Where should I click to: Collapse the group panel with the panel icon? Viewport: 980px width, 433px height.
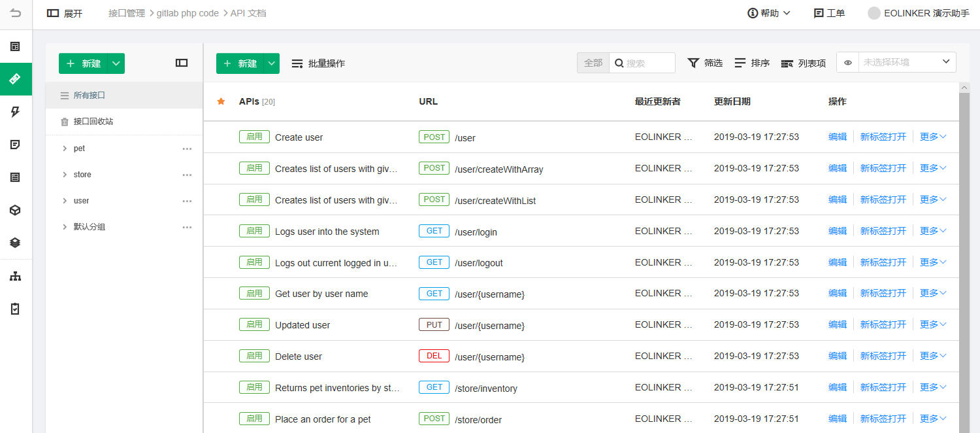tap(182, 63)
